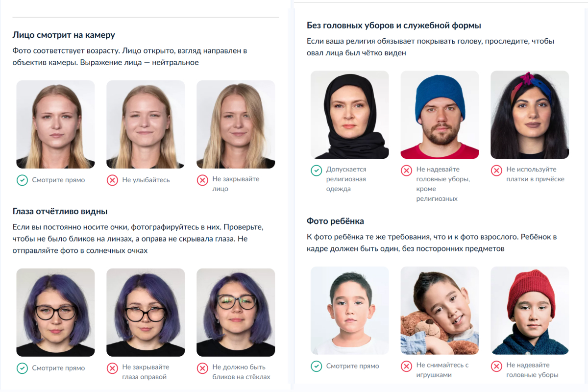Open the photo with colorful scarf in hair

[530, 115]
